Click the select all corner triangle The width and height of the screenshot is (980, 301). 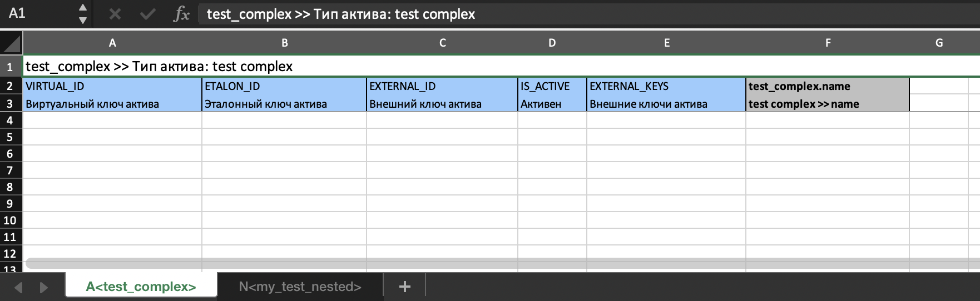tap(11, 43)
